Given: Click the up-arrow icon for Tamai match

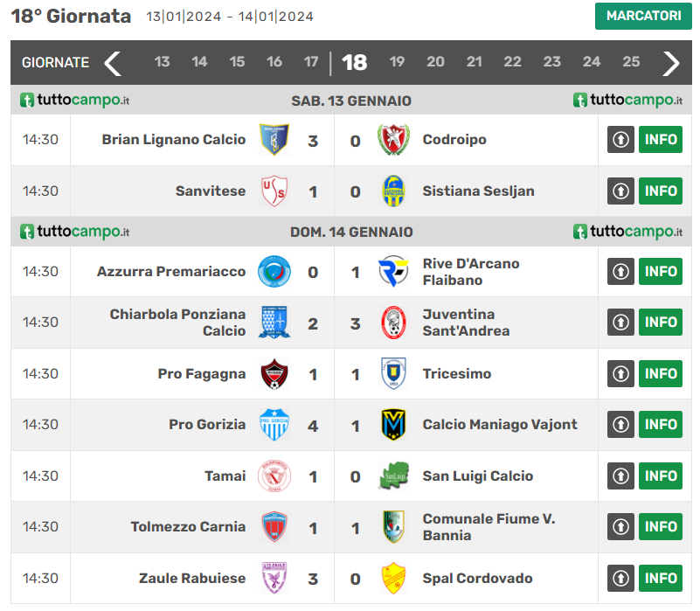Looking at the screenshot, I should [x=620, y=476].
